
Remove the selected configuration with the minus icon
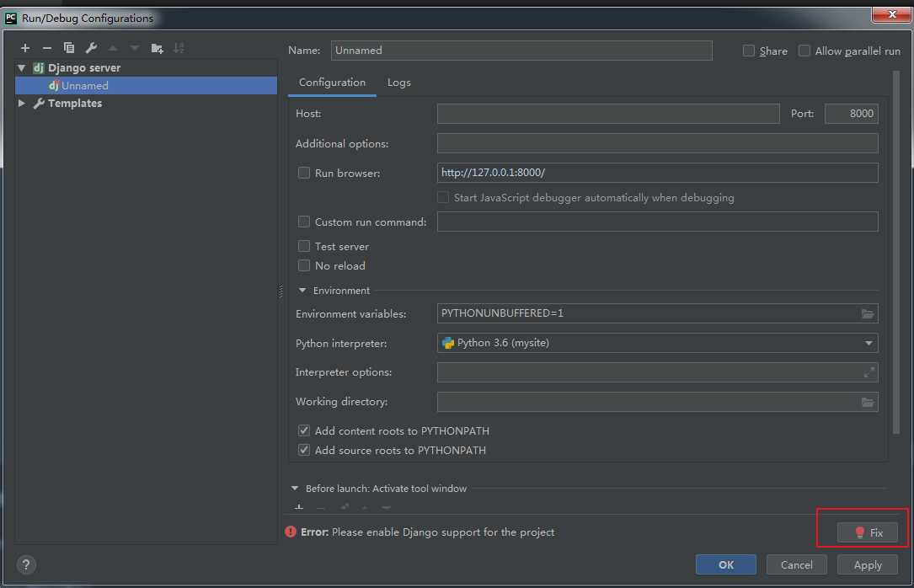pyautogui.click(x=47, y=48)
